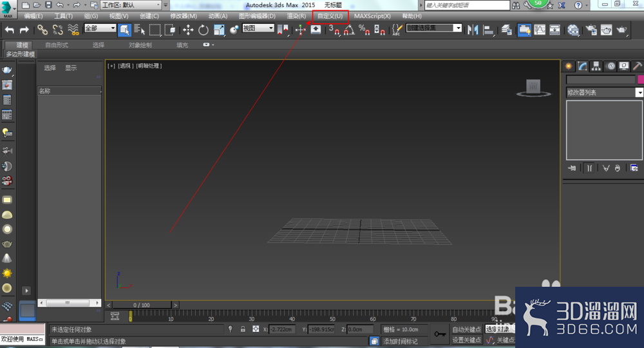Image resolution: width=644 pixels, height=348 pixels.
Task: Open the 视图 reference coordinate dropdown
Action: click(258, 28)
